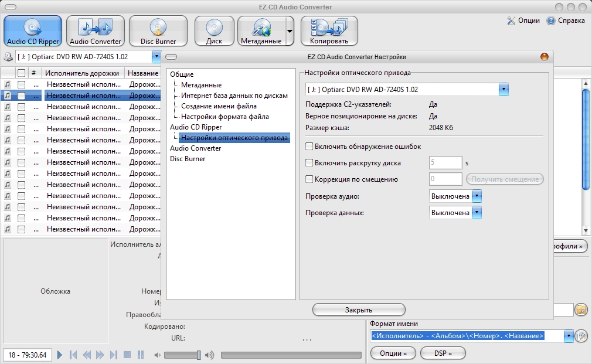Fast forward playback
The height and width of the screenshot is (364, 592).
pos(100,355)
